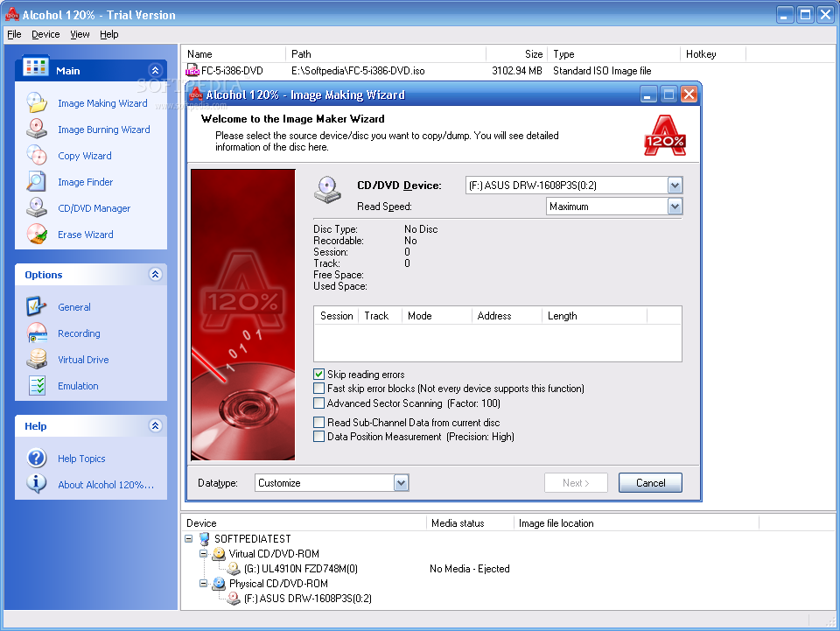
Task: Open the About Alcohol 120% link
Action: [105, 485]
